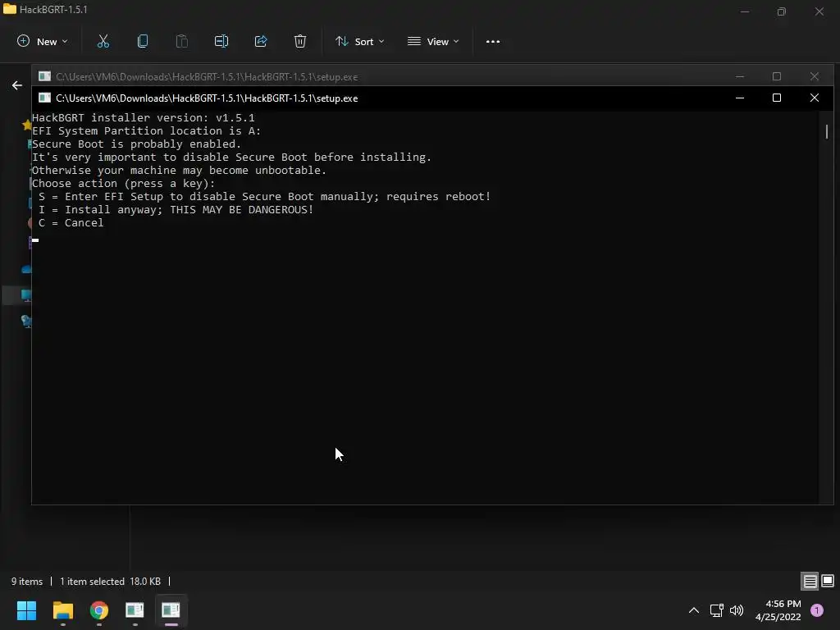Viewport: 840px width, 630px height.
Task: Click 'EFI System Partition location is A:' text
Action: tap(147, 131)
